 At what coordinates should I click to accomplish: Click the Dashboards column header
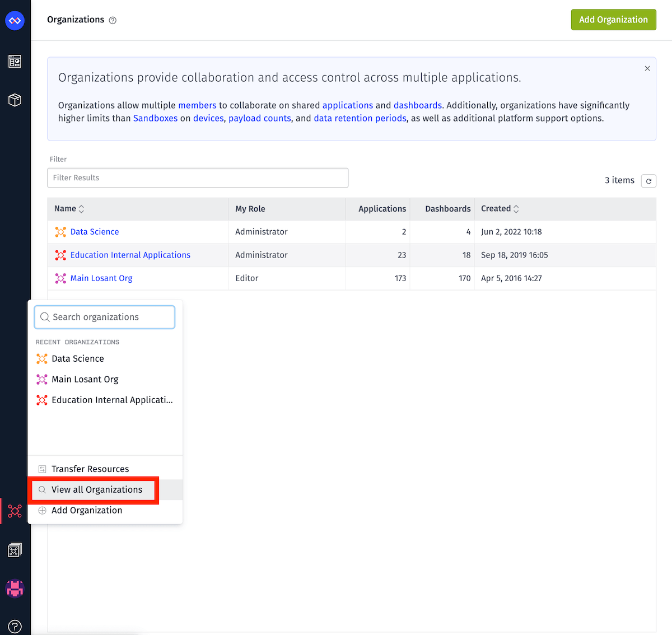(448, 209)
